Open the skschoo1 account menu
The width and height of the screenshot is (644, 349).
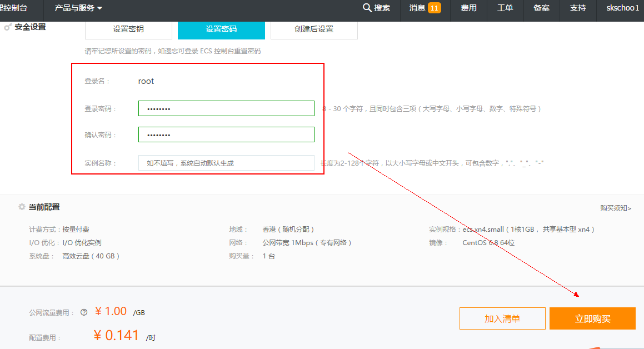coord(622,8)
